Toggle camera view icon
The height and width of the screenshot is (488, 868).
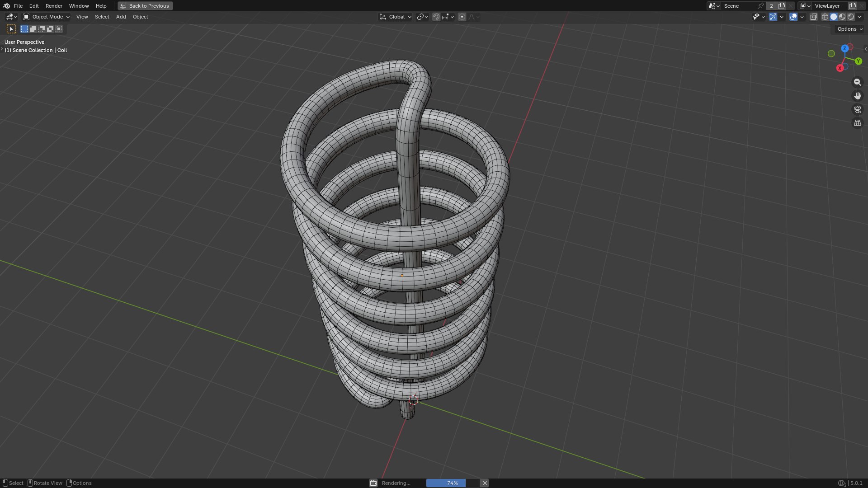(x=857, y=109)
